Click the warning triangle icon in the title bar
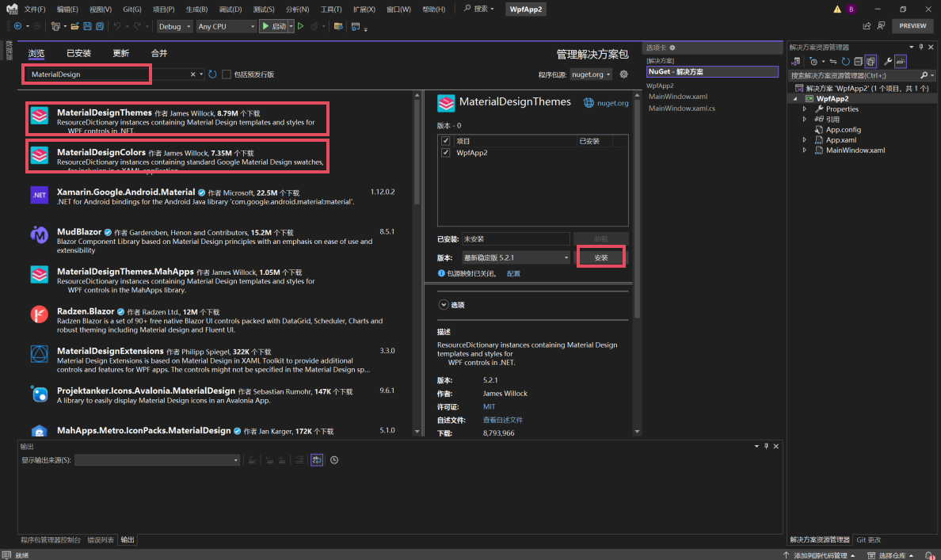Viewport: 941px width, 560px height. 837,9
